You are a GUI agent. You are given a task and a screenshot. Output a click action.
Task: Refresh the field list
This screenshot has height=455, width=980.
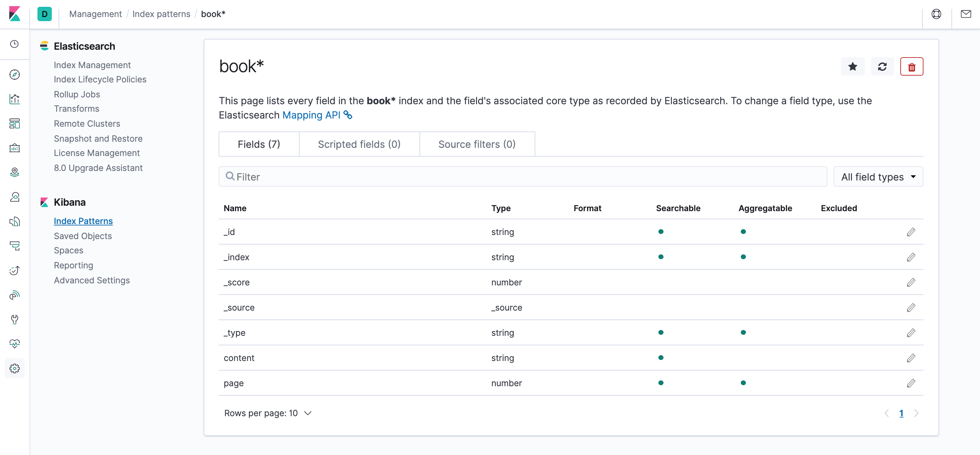point(882,66)
